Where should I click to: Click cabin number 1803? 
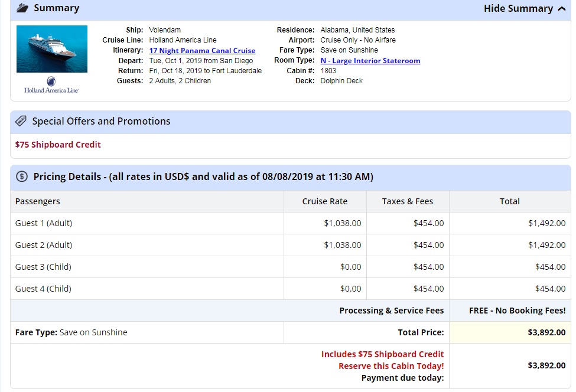pyautogui.click(x=328, y=70)
